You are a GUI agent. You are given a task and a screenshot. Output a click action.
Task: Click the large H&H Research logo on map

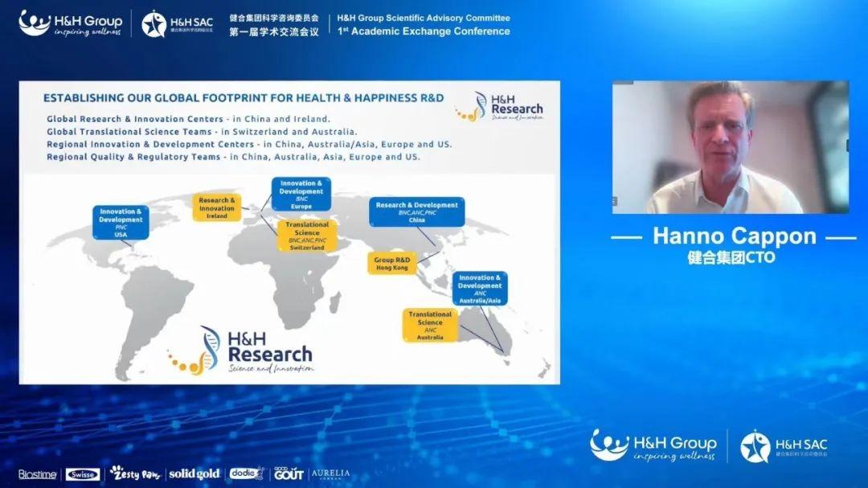pyautogui.click(x=241, y=350)
